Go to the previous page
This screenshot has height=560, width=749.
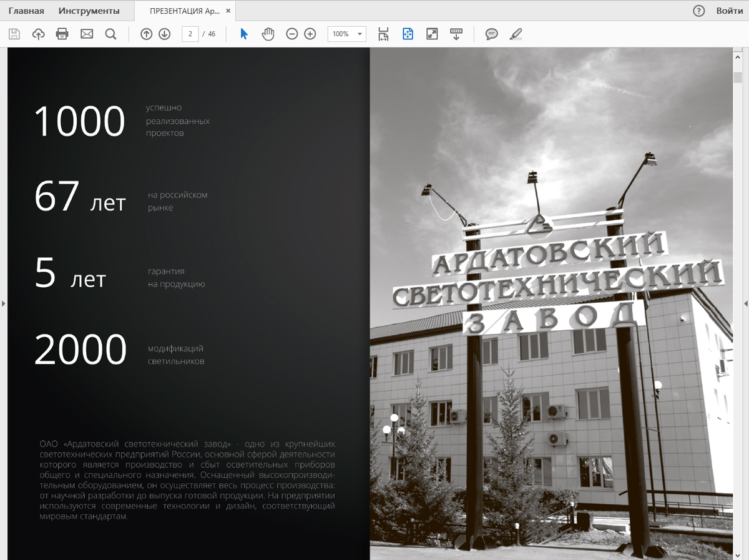click(x=145, y=34)
